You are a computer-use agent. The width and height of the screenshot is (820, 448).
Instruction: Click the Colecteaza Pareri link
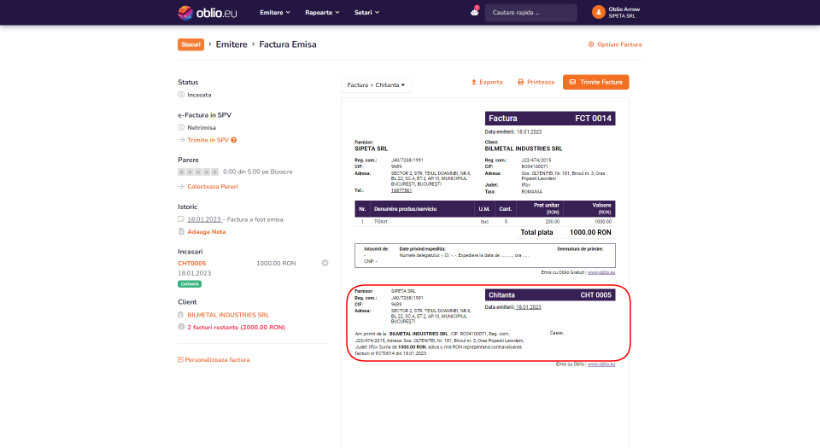[212, 187]
